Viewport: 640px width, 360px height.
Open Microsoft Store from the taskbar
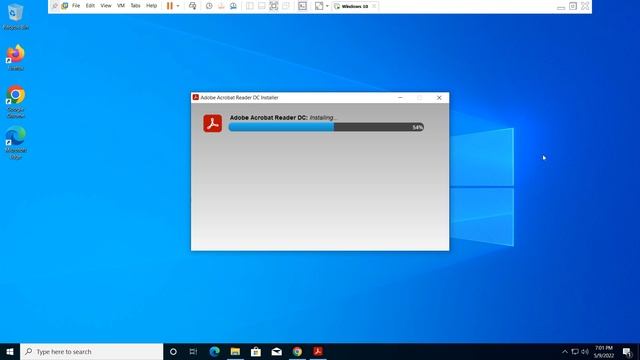[x=256, y=351]
